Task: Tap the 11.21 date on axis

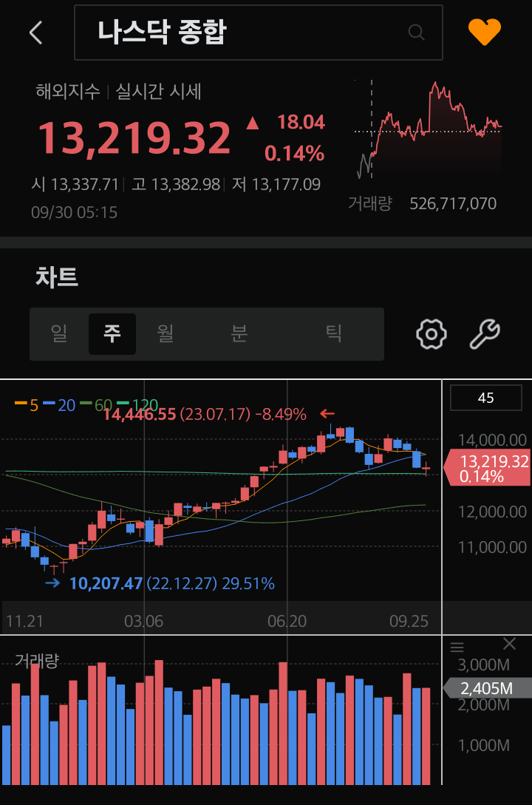Action: click(24, 622)
